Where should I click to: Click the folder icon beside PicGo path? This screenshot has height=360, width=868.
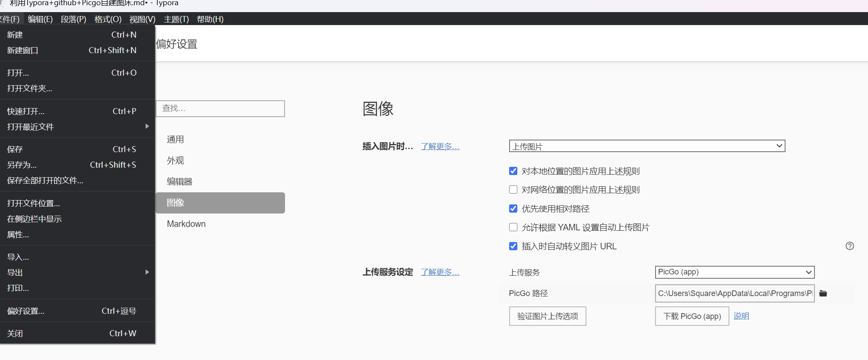(823, 293)
